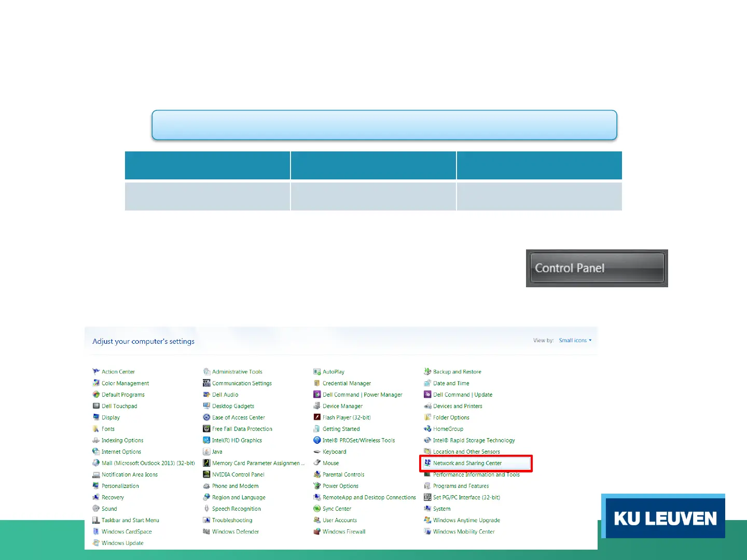Open Mail (Microsoft Outlook 2013) link
Viewport: 747px width, 560px height.
148,463
